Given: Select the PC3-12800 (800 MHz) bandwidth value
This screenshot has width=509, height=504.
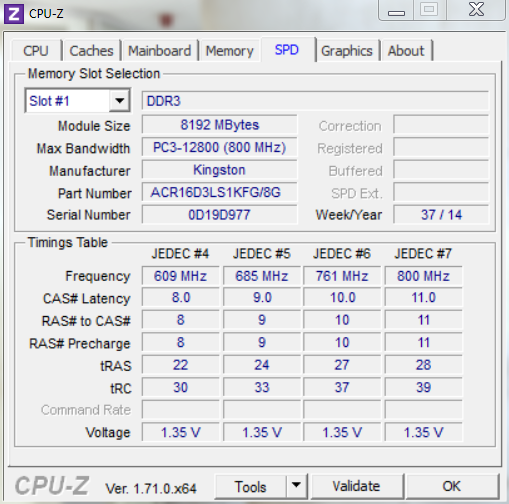Looking at the screenshot, I should click(x=219, y=147).
